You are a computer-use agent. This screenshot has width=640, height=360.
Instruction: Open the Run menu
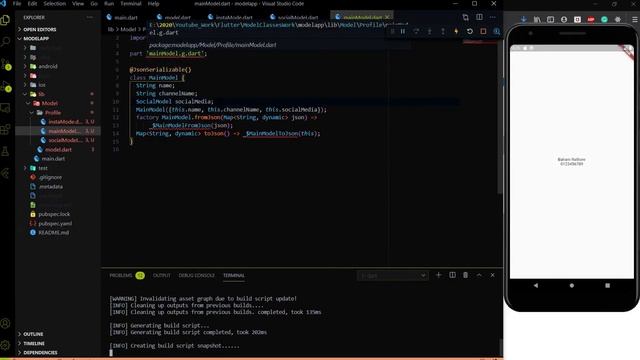[109, 4]
